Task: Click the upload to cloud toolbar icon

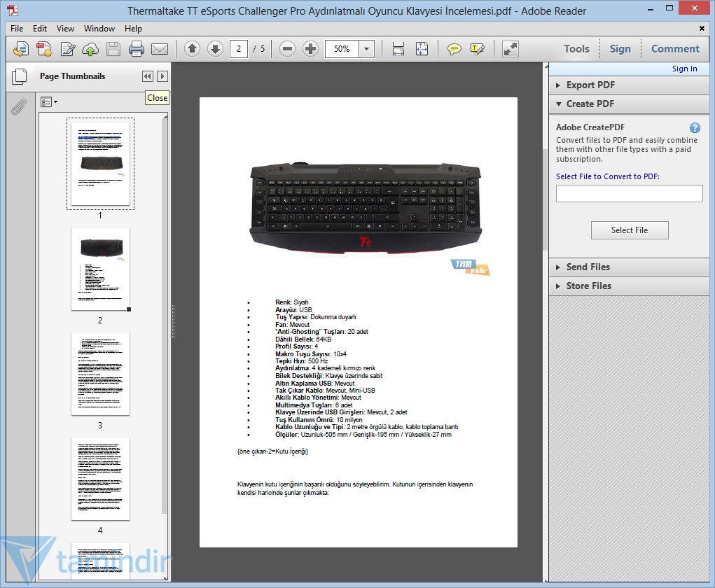Action: tap(90, 49)
